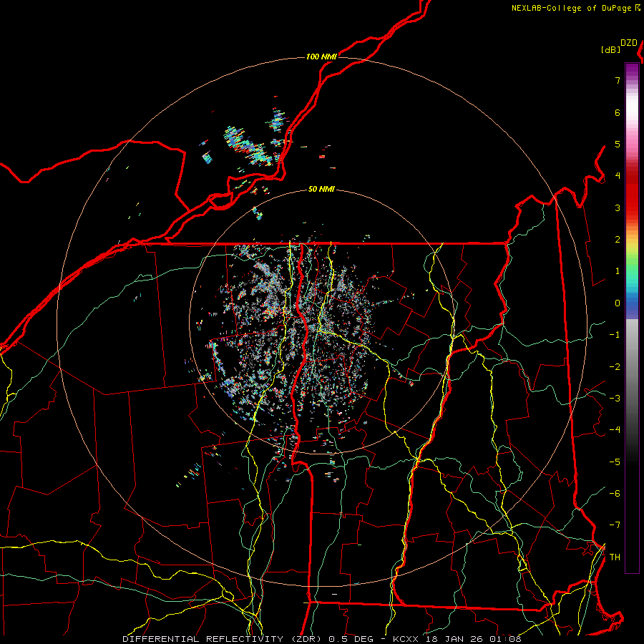Click the -2 dB scale label
The image size is (644, 644).
(x=615, y=367)
